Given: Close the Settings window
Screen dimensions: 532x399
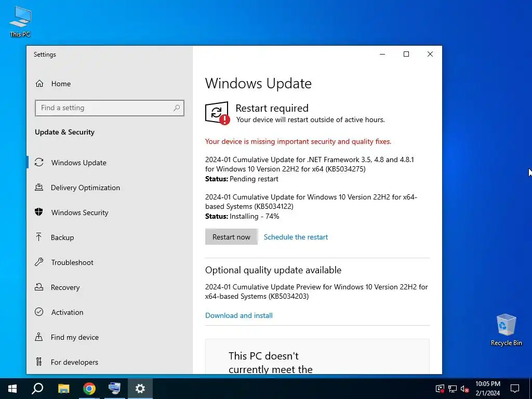Looking at the screenshot, I should (430, 54).
